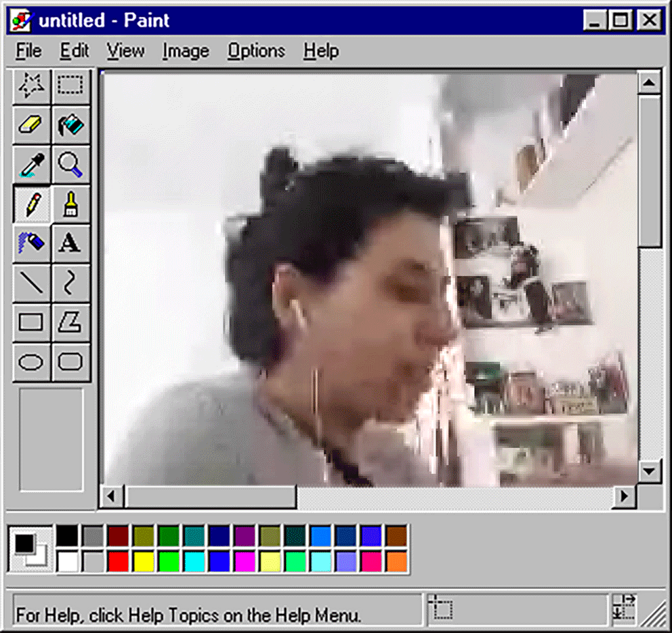The width and height of the screenshot is (672, 633).
Task: Select the Curve tool
Action: [x=70, y=283]
